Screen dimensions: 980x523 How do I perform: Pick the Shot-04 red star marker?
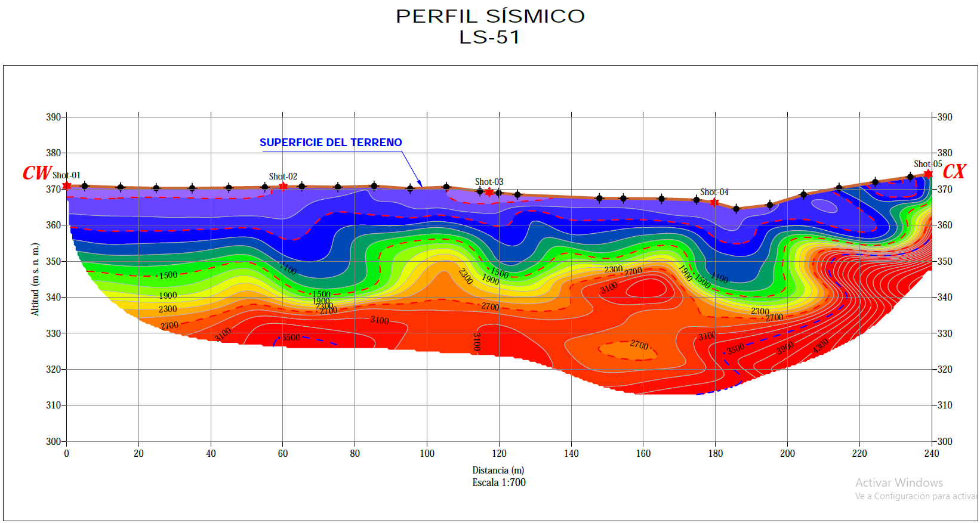[714, 203]
